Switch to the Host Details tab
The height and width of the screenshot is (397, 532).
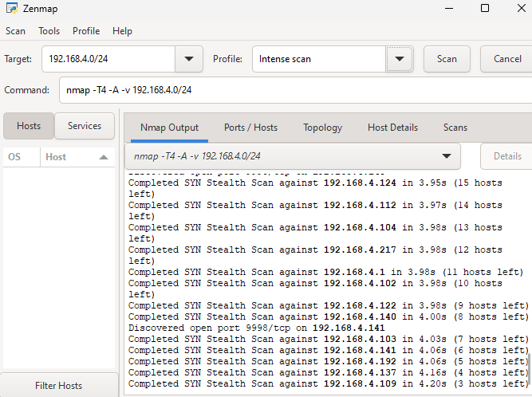click(393, 128)
